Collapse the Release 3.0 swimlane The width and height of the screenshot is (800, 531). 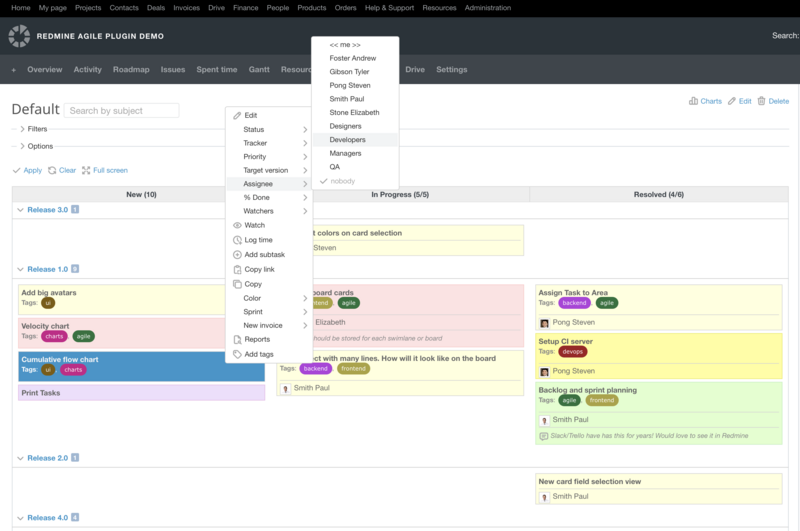click(19, 210)
